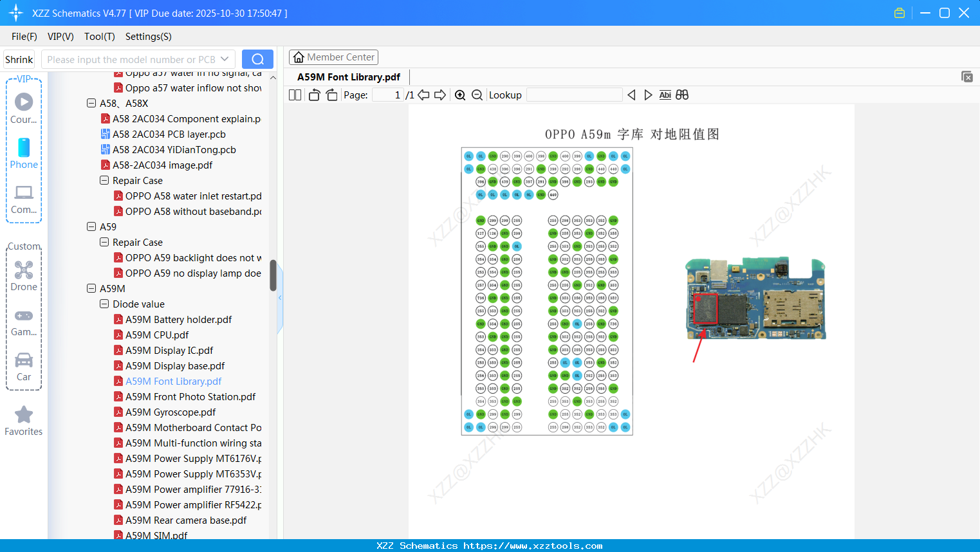
Task: Collapse the A59M tree node
Action: (91, 288)
